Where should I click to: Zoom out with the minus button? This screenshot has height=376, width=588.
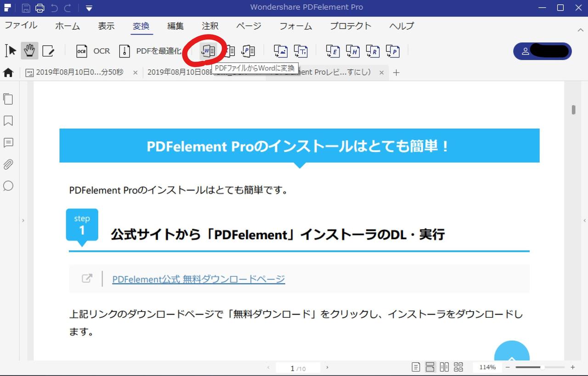point(508,367)
